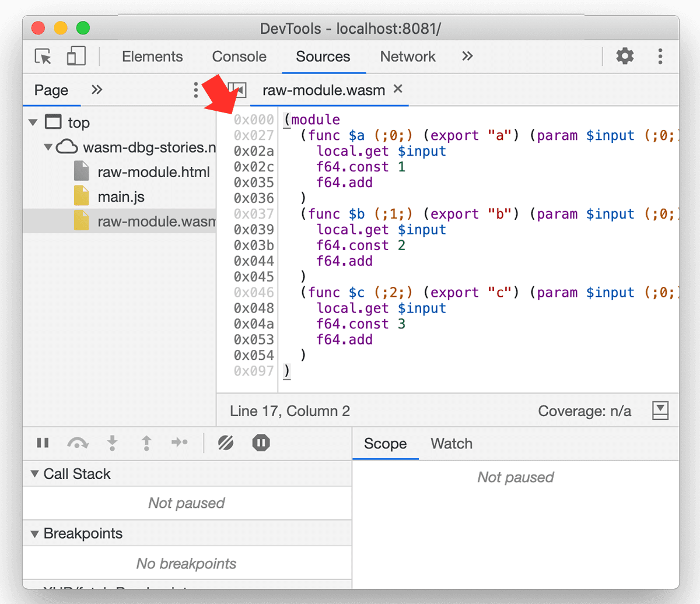Click the step out of current function icon
The width and height of the screenshot is (700, 604).
[x=146, y=443]
